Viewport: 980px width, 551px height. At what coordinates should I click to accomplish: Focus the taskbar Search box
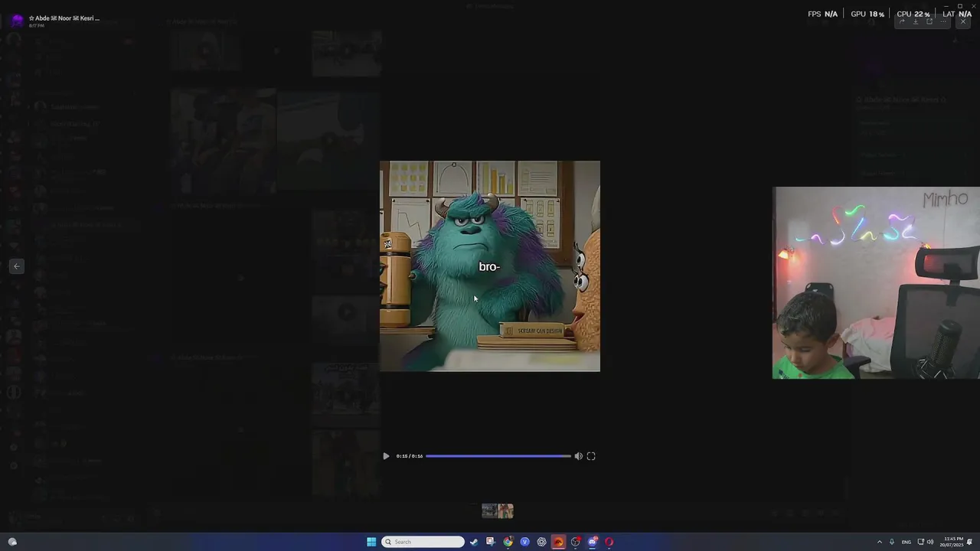(423, 542)
